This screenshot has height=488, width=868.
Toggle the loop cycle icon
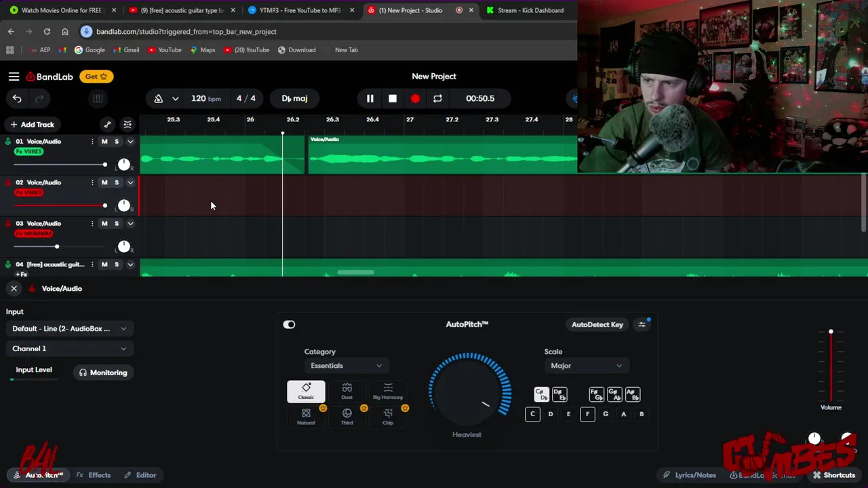pyautogui.click(x=437, y=98)
